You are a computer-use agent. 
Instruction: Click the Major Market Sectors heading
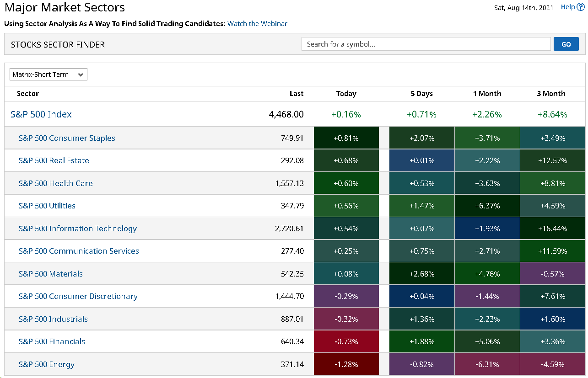point(65,7)
